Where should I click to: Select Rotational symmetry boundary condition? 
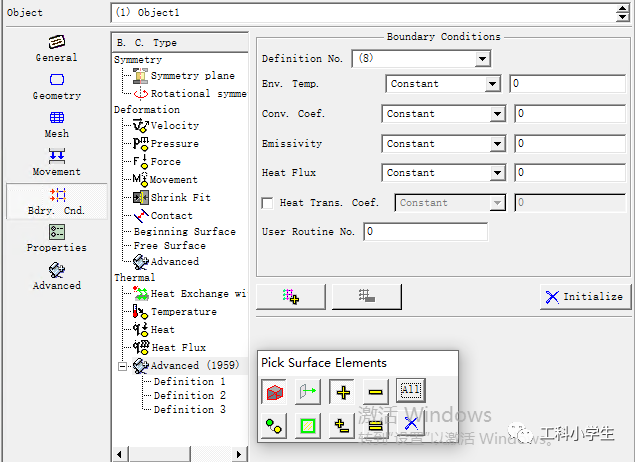coord(190,94)
